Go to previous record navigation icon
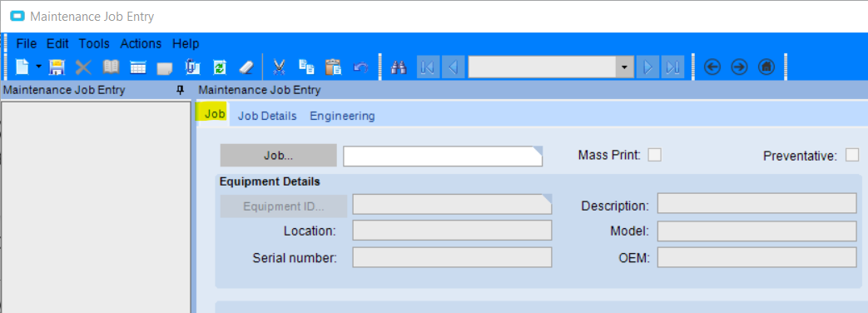 454,67
